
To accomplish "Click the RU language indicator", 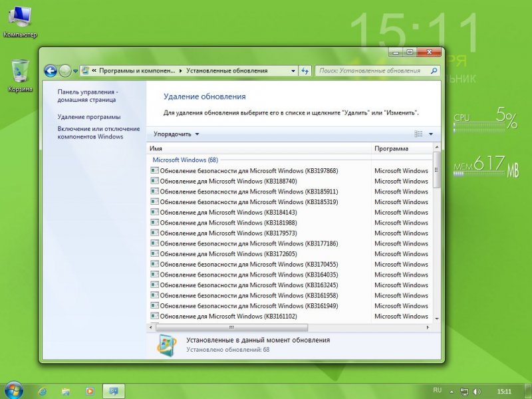I will click(x=438, y=390).
